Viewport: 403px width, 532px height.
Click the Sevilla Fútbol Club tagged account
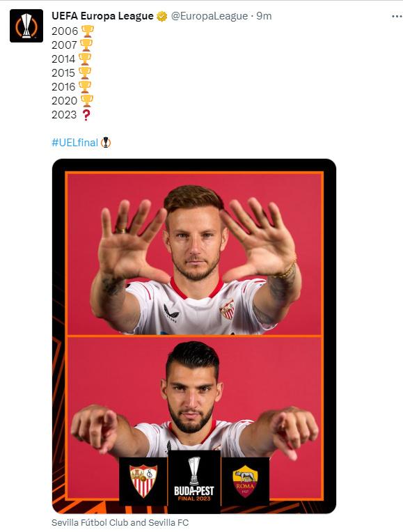[90, 522]
